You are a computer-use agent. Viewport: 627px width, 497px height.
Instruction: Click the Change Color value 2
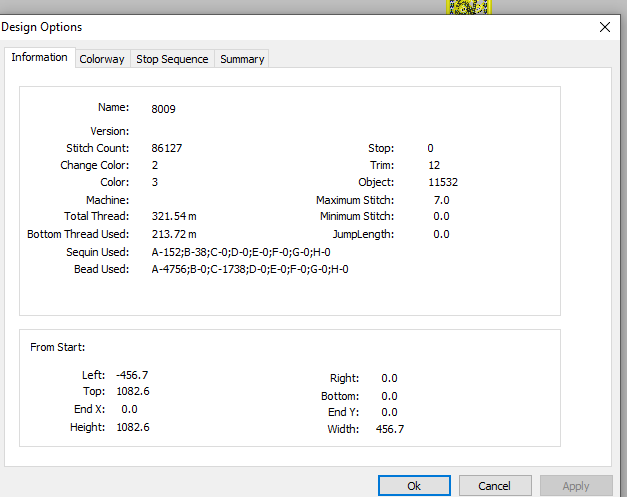[x=155, y=165]
